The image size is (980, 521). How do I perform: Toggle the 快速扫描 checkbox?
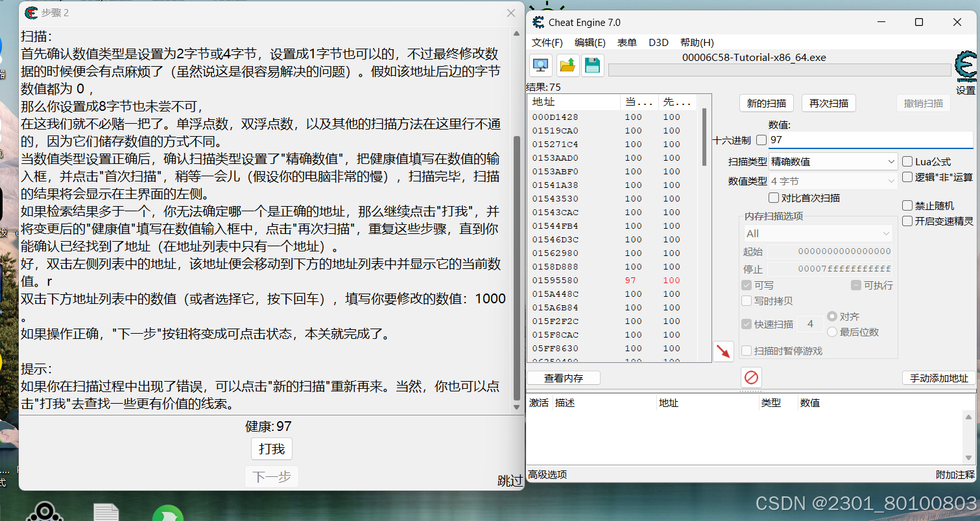(x=747, y=324)
